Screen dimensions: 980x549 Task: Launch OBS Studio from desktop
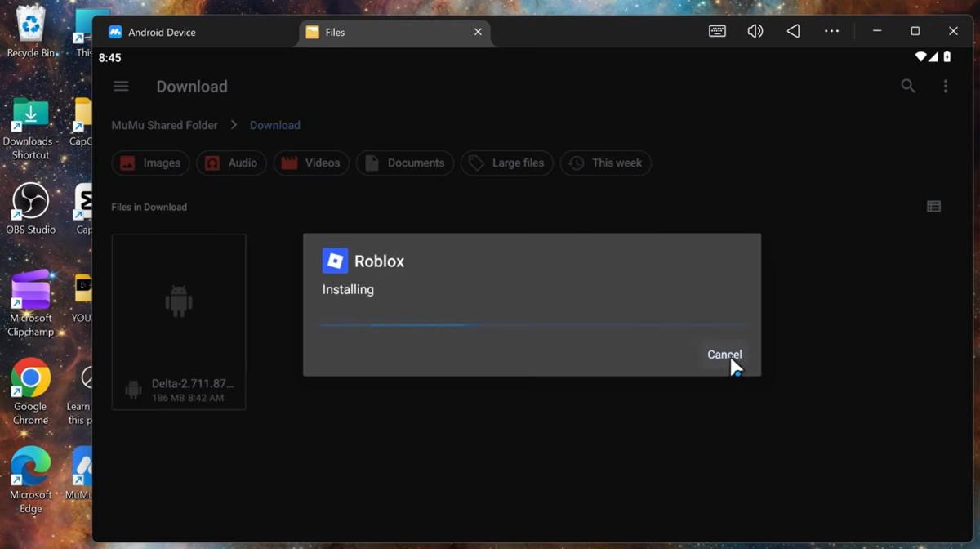coord(31,210)
